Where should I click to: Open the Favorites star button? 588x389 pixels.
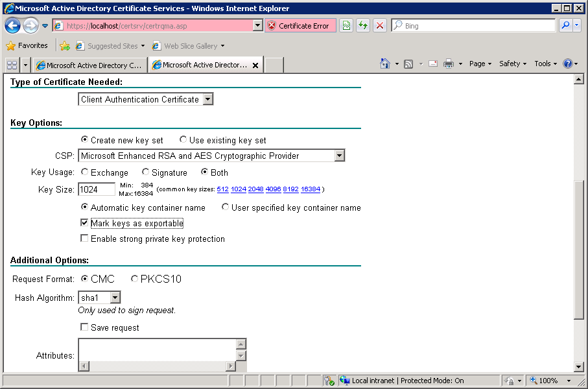(x=27, y=46)
